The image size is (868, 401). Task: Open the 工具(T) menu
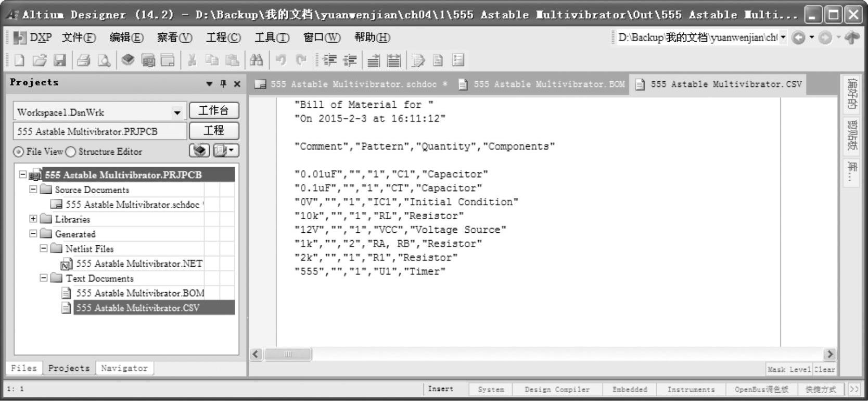point(272,37)
